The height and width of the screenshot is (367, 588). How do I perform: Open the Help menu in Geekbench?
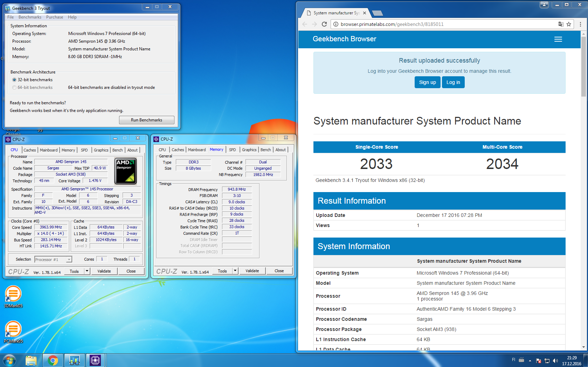72,17
